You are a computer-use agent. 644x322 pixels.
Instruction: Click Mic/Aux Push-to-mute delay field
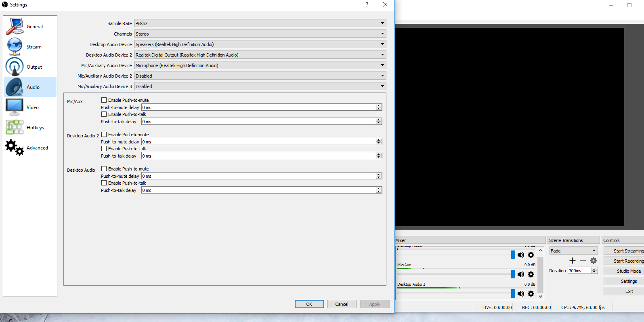click(x=258, y=107)
